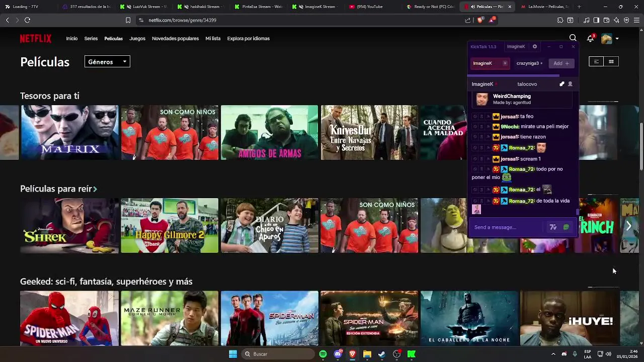Open Maze Runner thumbnail
The image size is (644, 362).
coord(170,318)
